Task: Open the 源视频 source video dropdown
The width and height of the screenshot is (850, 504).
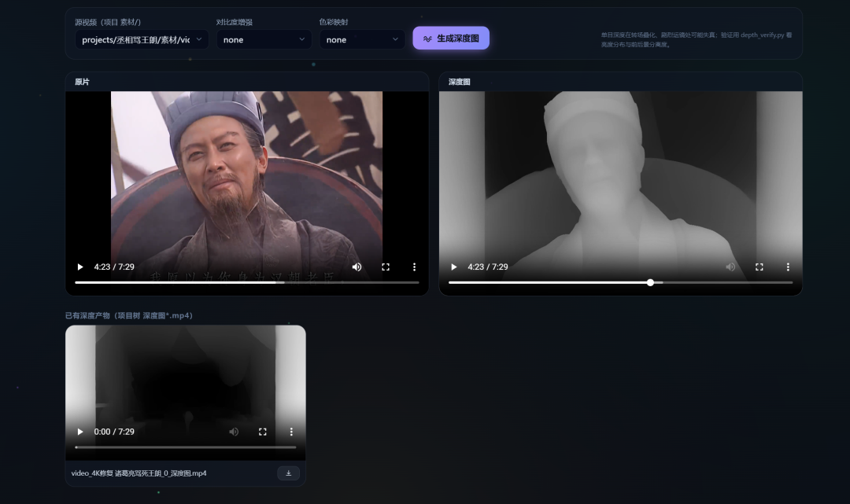Action: 142,39
